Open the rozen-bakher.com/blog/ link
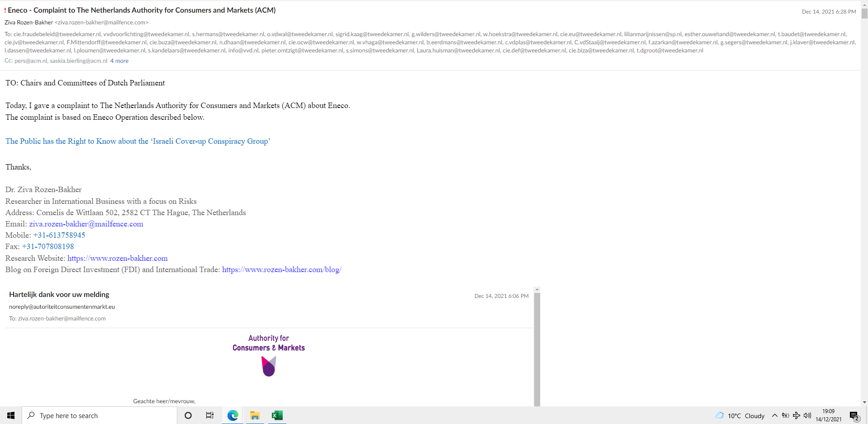The image size is (868, 424). [282, 269]
